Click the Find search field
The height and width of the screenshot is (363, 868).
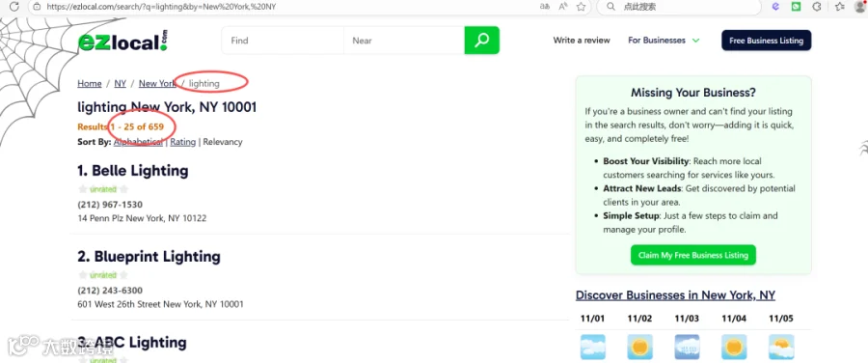(x=283, y=41)
